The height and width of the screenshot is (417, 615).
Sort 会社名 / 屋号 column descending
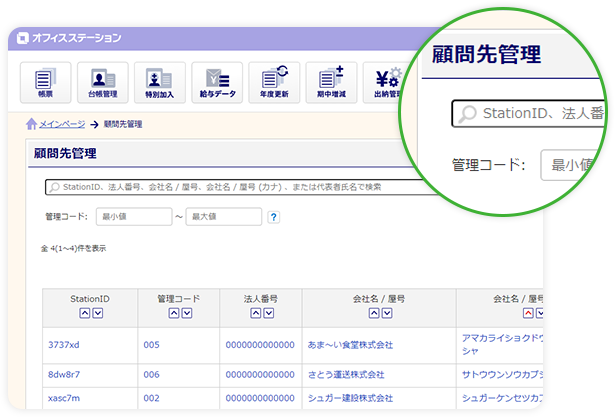[x=387, y=313]
